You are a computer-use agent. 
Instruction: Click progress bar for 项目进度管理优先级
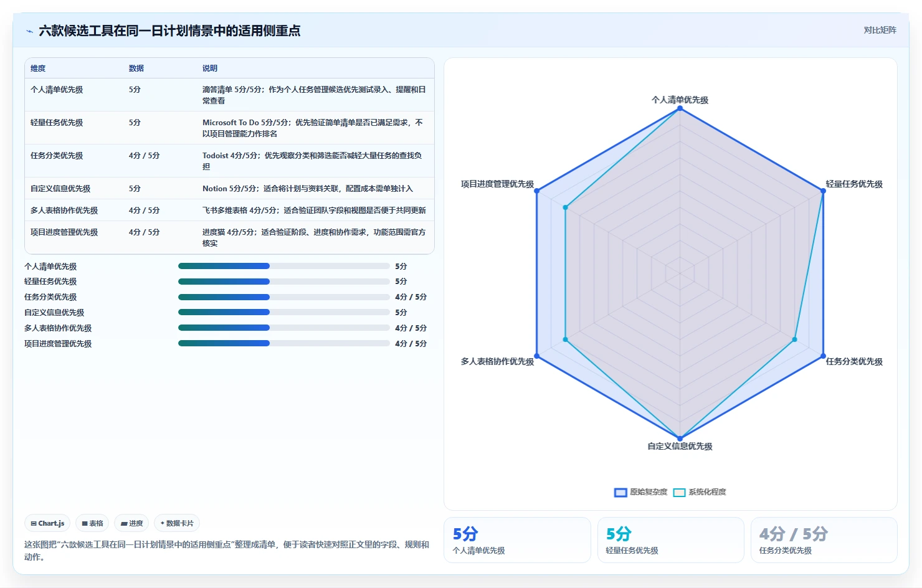coord(284,343)
